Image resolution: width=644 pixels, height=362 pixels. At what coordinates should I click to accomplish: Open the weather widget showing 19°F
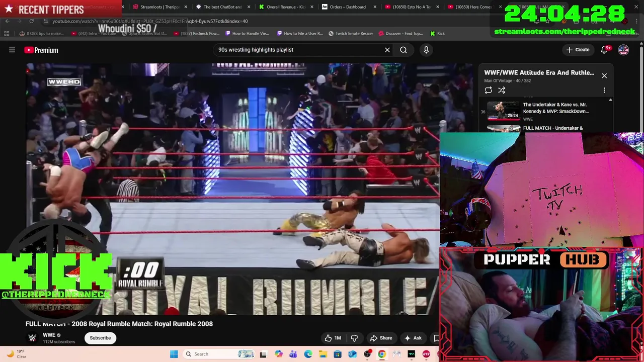(16, 354)
